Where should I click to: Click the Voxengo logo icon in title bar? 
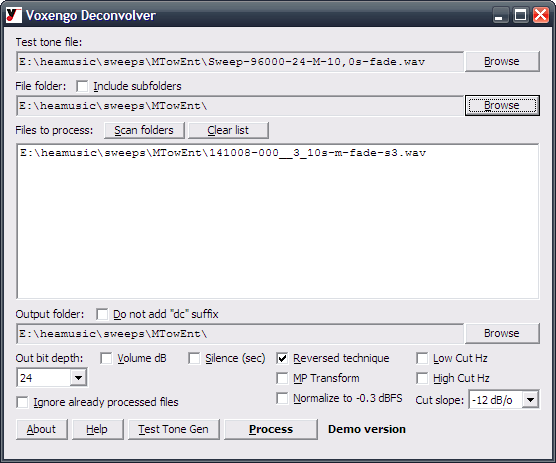coord(14,15)
